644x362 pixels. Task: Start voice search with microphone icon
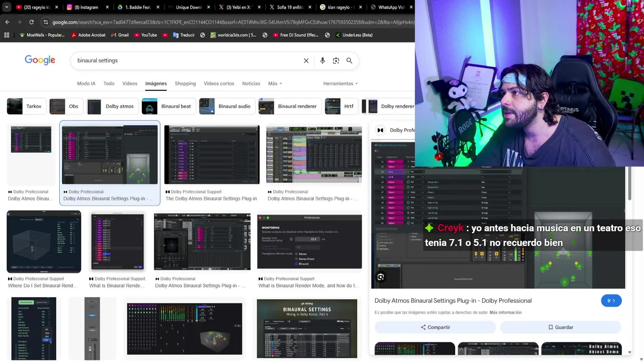click(323, 61)
